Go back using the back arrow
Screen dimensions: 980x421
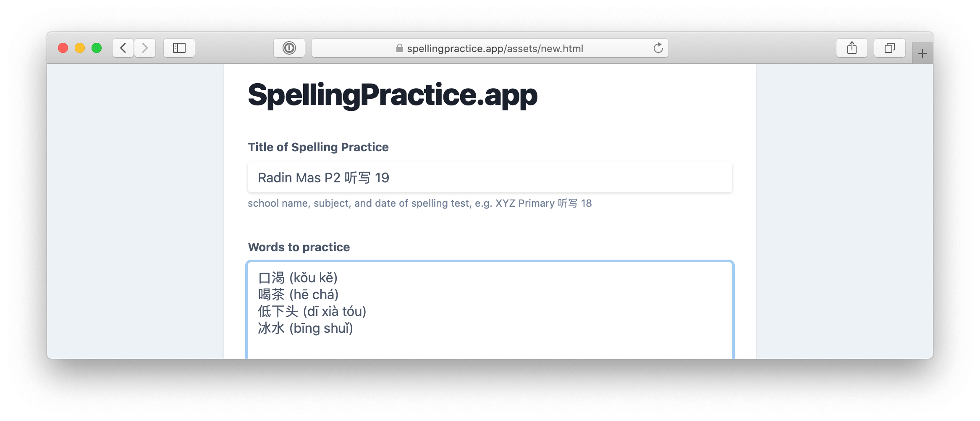point(123,48)
